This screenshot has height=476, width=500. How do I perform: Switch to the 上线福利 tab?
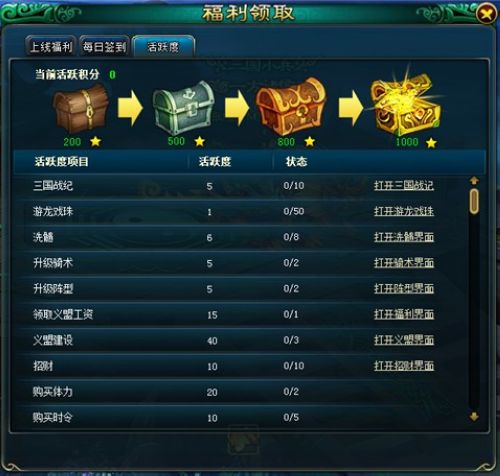(51, 46)
